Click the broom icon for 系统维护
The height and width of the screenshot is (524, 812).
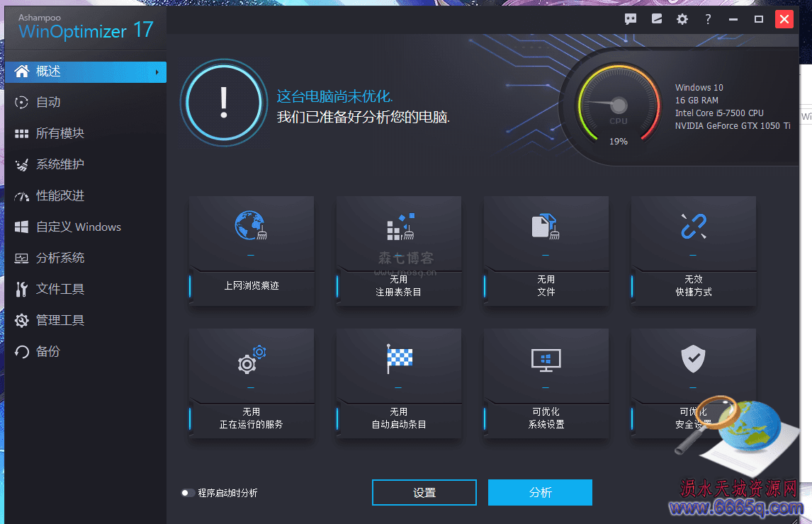click(21, 165)
